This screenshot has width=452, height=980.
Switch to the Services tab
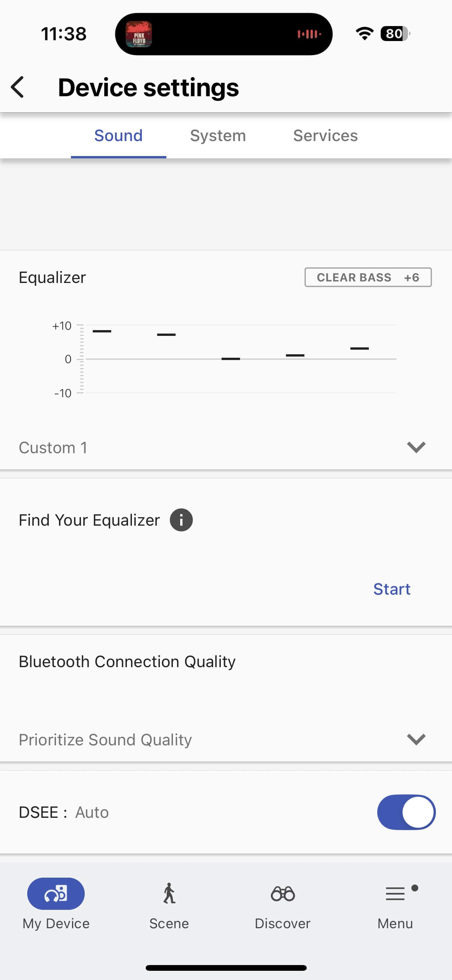[x=325, y=136]
